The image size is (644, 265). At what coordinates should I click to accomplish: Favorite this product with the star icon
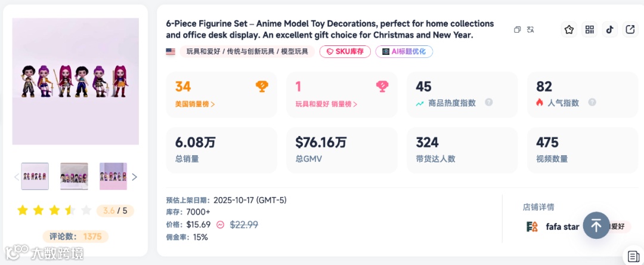click(569, 29)
